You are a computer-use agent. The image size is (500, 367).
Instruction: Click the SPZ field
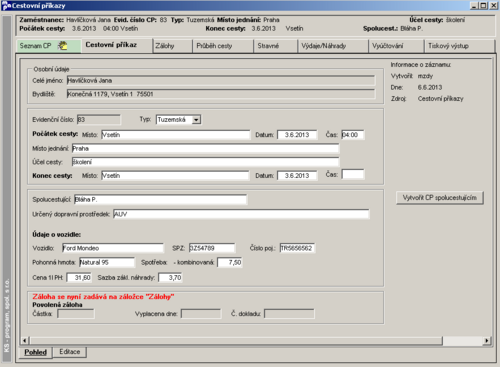pyautogui.click(x=212, y=248)
